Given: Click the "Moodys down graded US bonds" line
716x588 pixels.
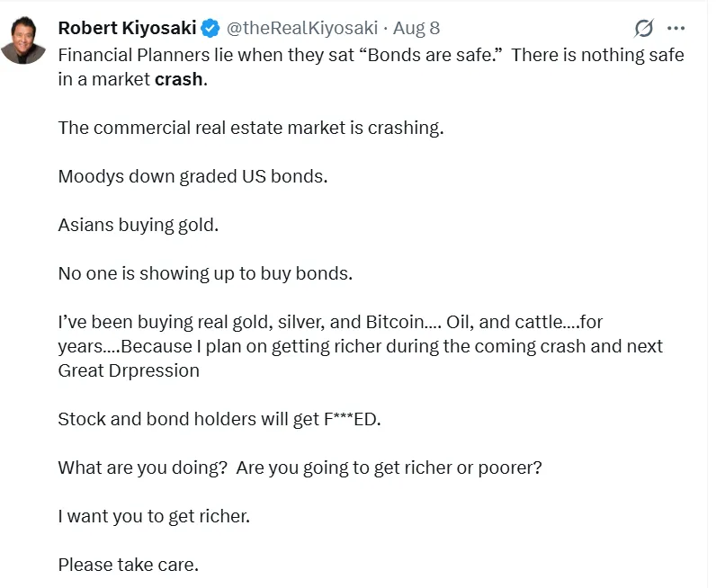Looking at the screenshot, I should 192,176.
